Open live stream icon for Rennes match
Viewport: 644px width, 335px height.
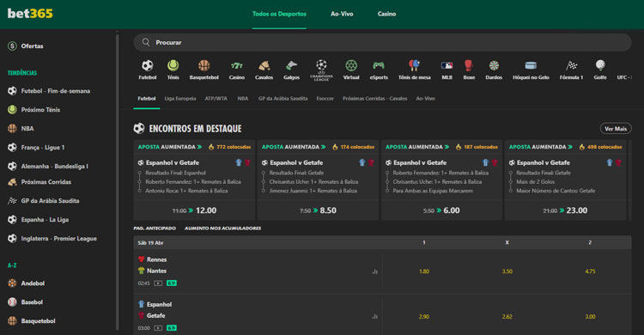click(158, 283)
